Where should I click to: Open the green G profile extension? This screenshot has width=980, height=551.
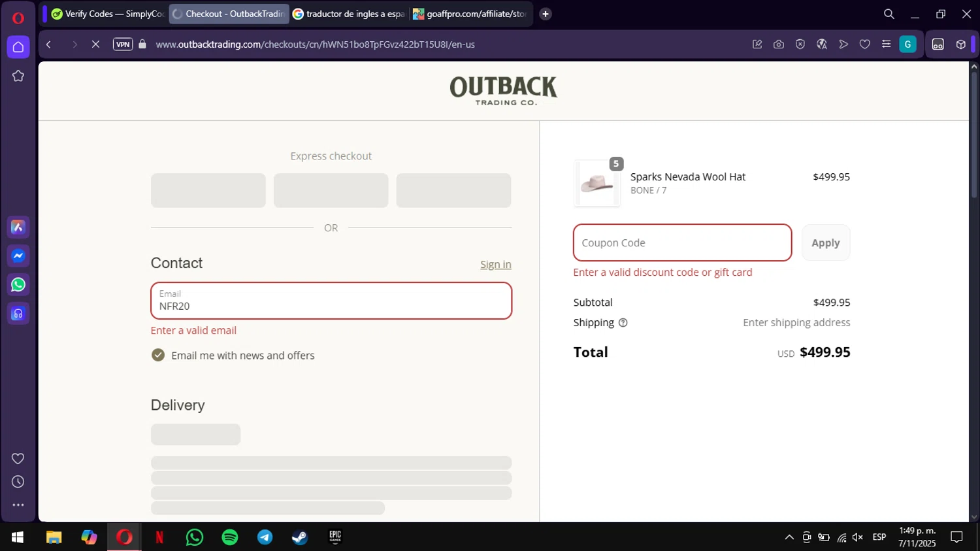pyautogui.click(x=908, y=44)
